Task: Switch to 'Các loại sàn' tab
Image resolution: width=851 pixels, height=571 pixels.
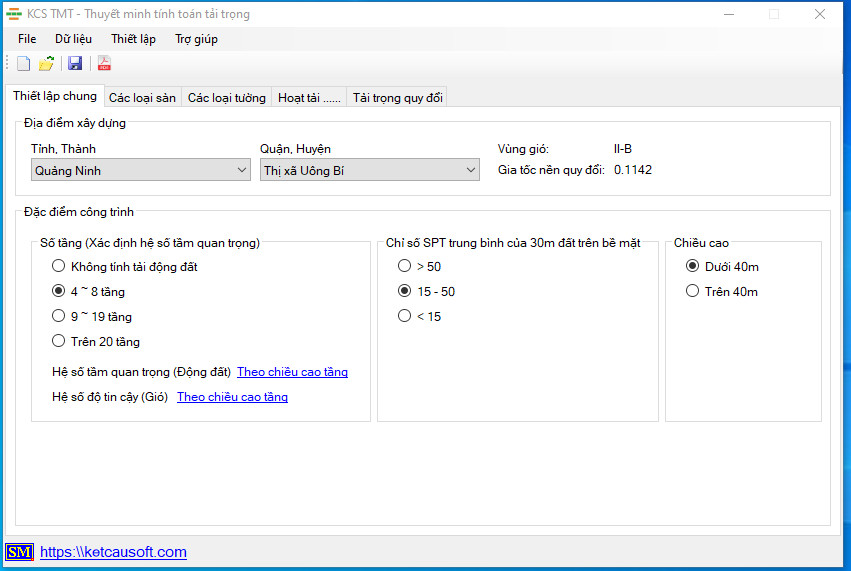Action: pos(142,98)
